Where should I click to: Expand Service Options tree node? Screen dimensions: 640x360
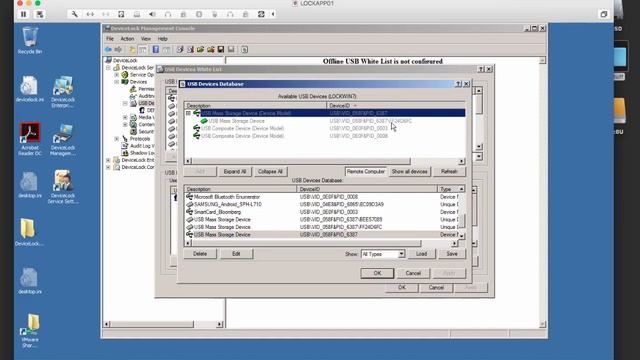[117, 75]
